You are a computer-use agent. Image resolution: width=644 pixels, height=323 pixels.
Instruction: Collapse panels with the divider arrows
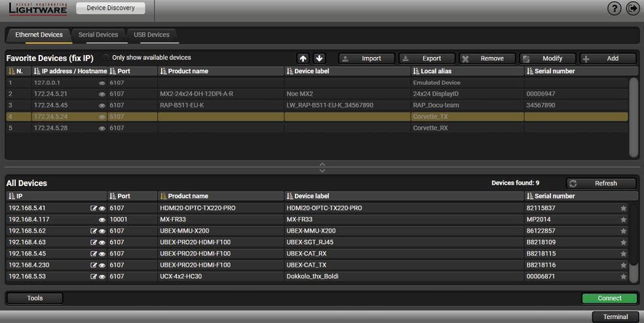322,167
